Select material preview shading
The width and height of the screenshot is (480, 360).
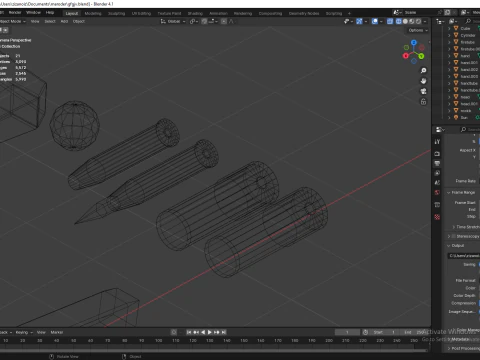[x=412, y=21]
